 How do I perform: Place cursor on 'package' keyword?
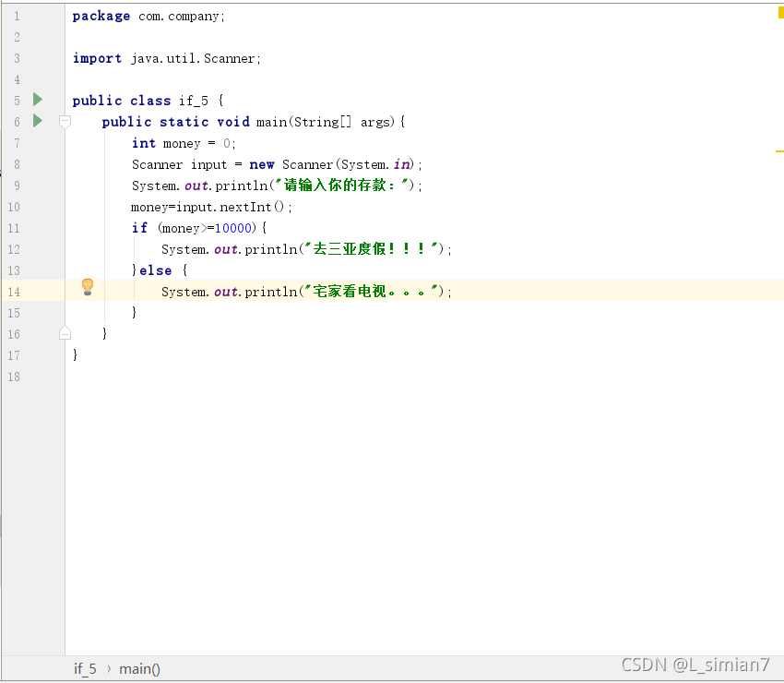coord(101,17)
